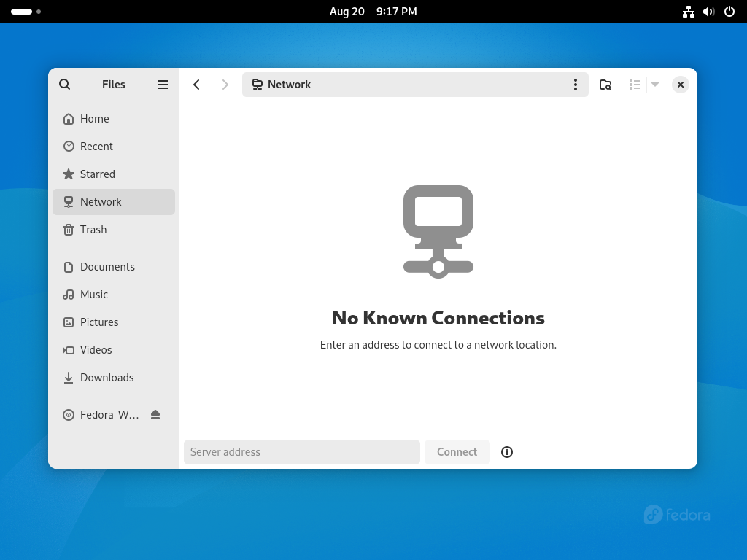Go forward with the right arrow

[x=225, y=85]
